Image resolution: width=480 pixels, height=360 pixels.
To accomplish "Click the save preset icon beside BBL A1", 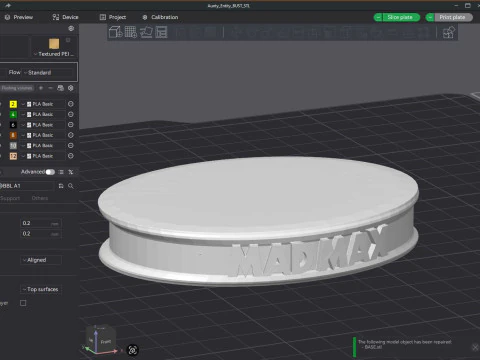I will pyautogui.click(x=61, y=186).
